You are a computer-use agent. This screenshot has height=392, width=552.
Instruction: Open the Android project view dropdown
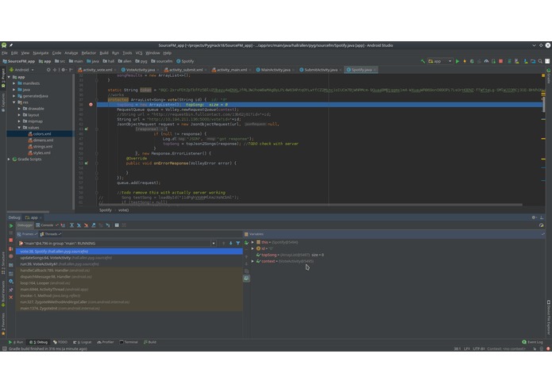coord(21,70)
